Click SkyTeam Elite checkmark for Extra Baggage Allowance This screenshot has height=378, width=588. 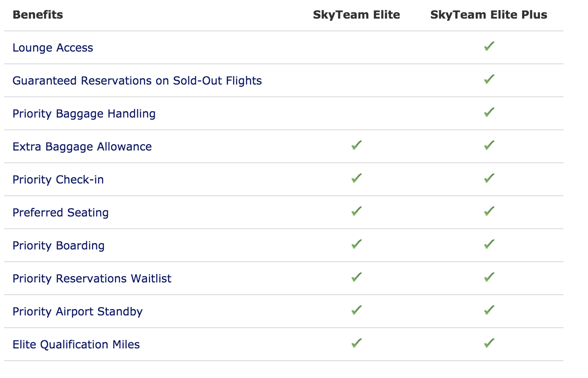point(357,145)
